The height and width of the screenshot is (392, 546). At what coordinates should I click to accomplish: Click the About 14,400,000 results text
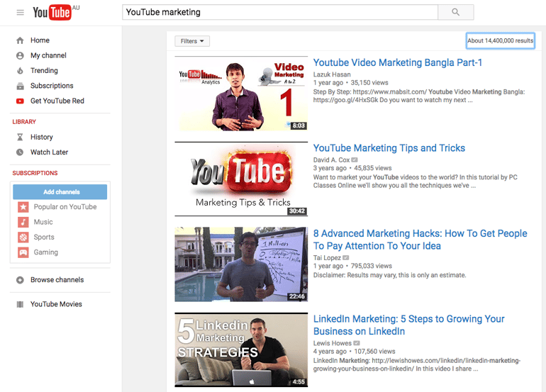[500, 40]
